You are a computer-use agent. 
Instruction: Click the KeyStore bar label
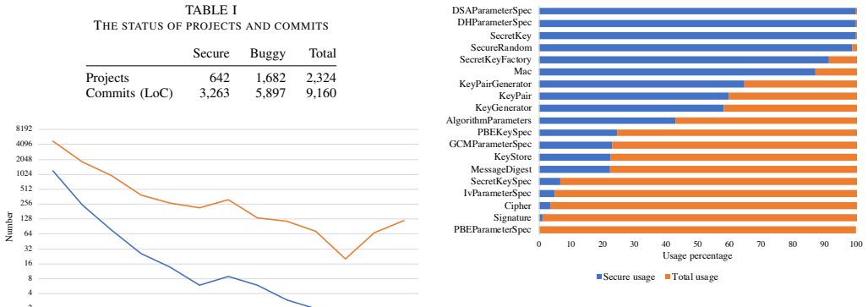point(513,156)
